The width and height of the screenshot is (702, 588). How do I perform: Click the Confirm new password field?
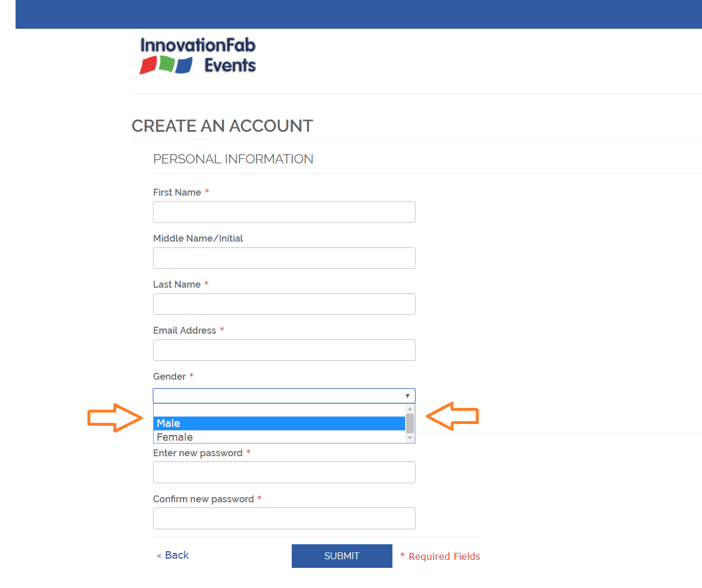tap(284, 518)
